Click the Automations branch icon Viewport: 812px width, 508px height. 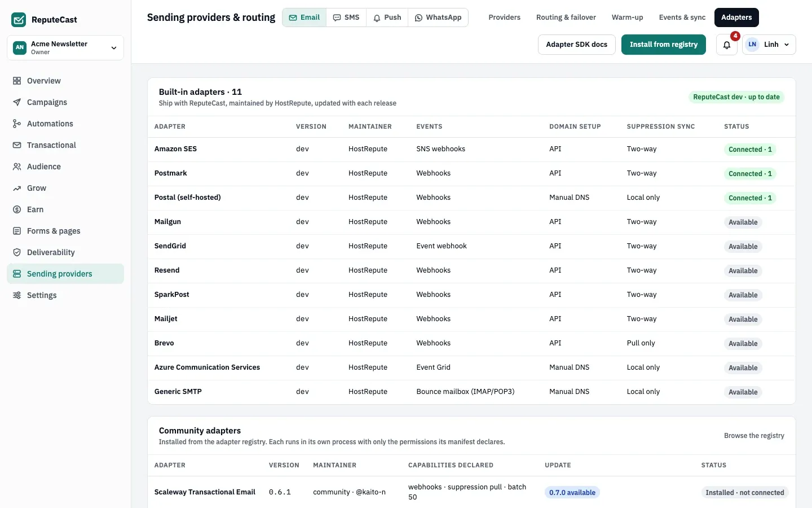pos(17,124)
